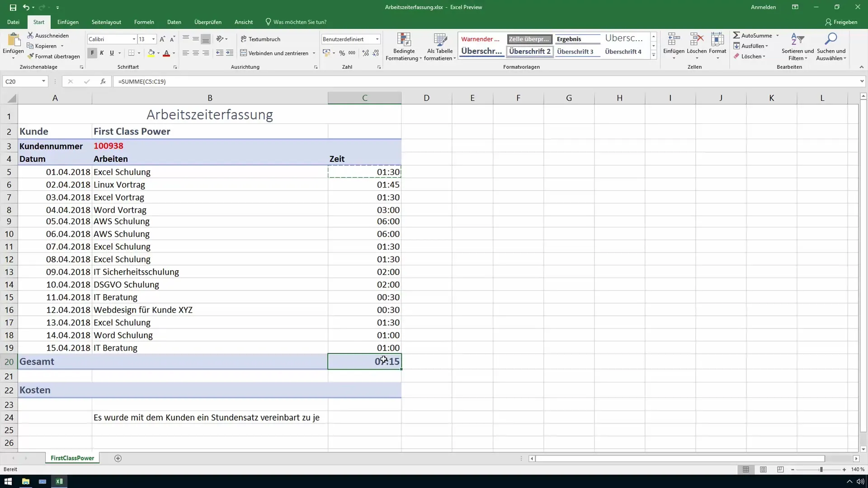Center cell text horizontally
This screenshot has width=868, height=488.
click(196, 53)
